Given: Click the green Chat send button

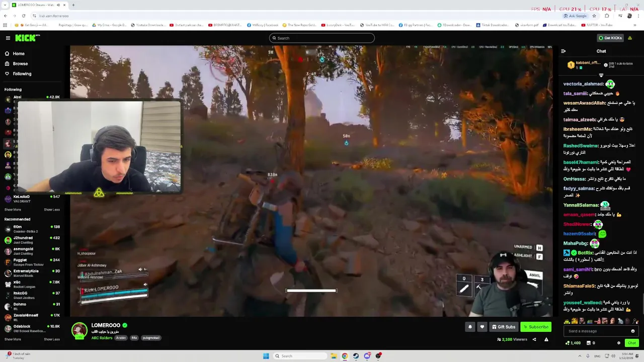Looking at the screenshot, I should coord(632,343).
